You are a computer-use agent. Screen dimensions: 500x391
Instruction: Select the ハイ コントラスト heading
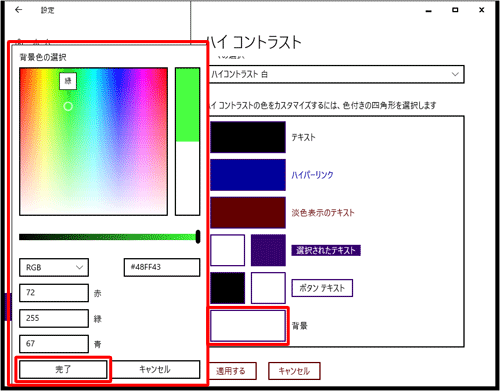point(254,43)
